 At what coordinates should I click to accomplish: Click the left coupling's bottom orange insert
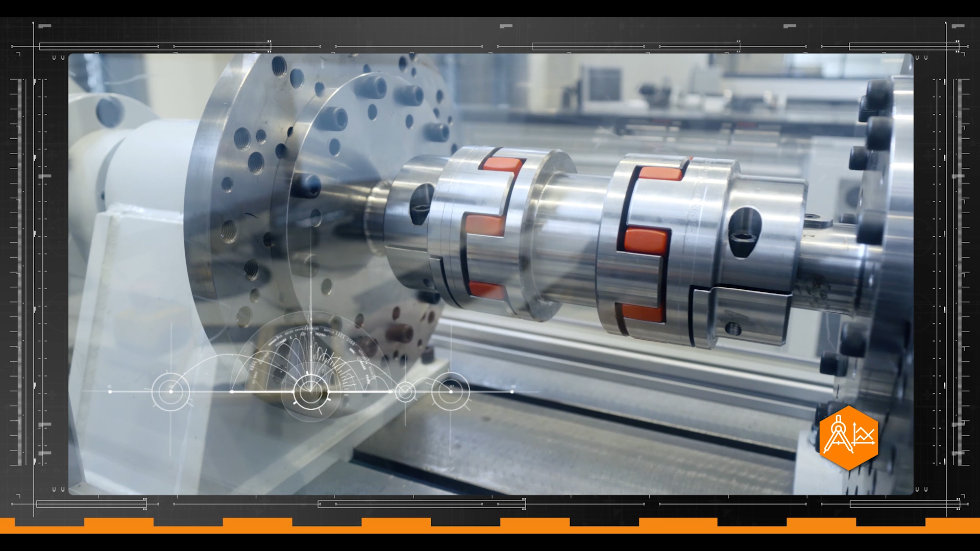point(486,290)
